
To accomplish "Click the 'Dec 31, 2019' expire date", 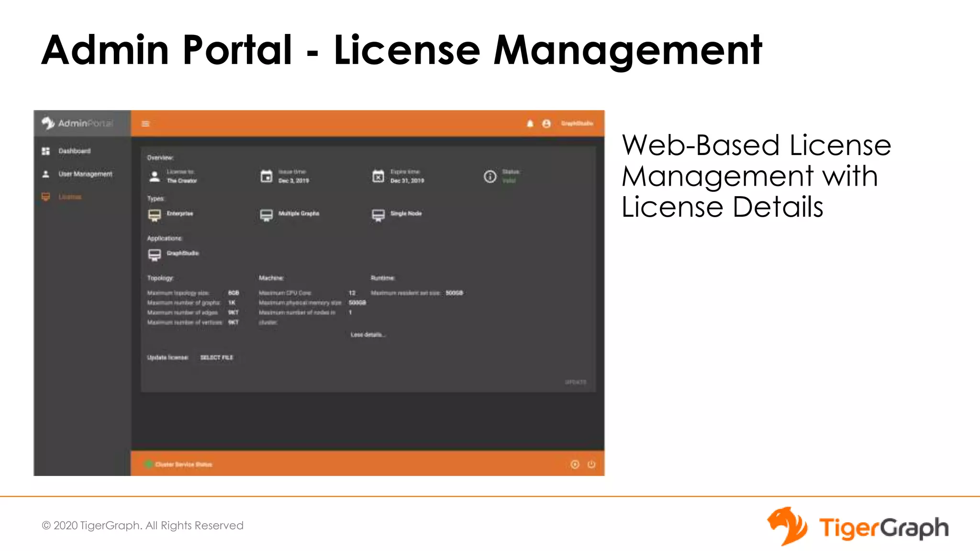I will click(x=407, y=181).
